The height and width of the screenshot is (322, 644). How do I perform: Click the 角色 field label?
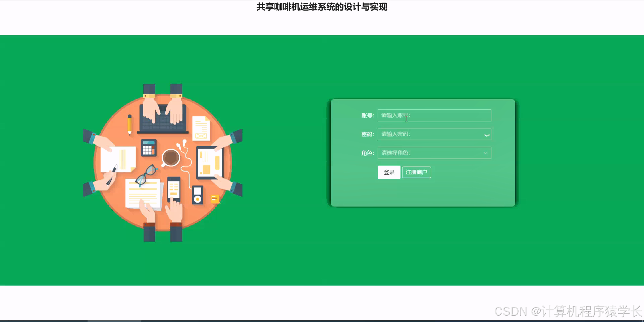(x=368, y=153)
